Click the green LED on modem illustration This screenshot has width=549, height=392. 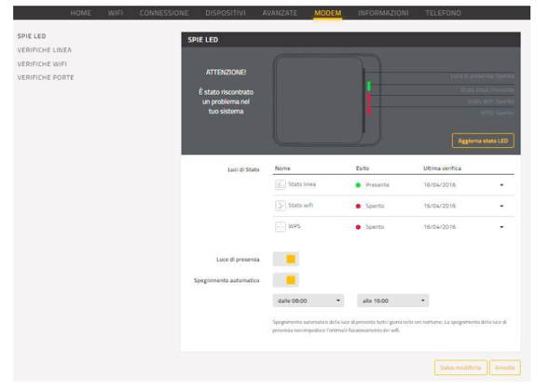coord(369,86)
